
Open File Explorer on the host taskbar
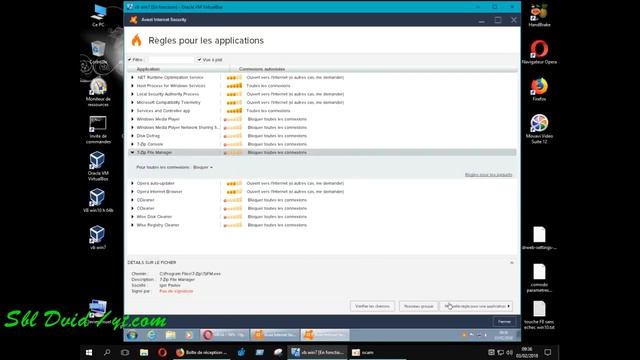(144, 352)
